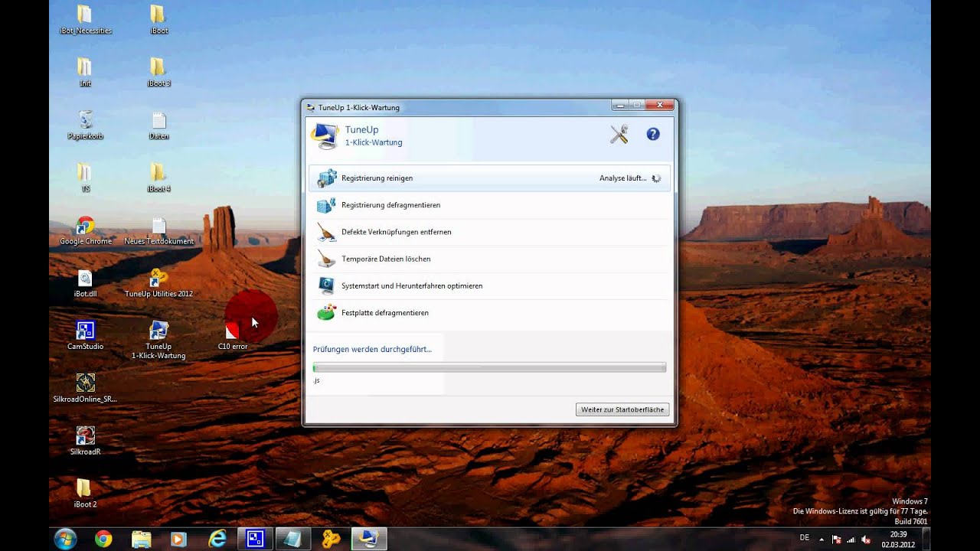Click the Registrierung reinigen row text
Image resolution: width=980 pixels, height=551 pixels.
pyautogui.click(x=377, y=178)
